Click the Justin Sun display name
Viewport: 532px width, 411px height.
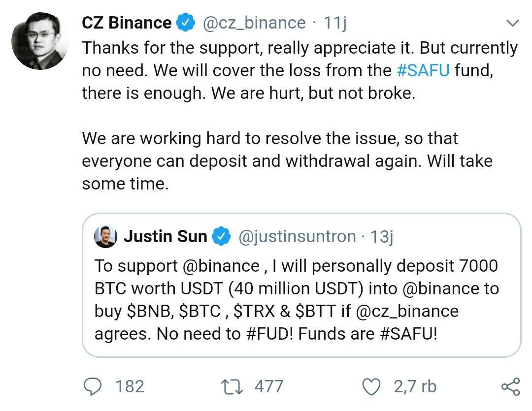(165, 237)
